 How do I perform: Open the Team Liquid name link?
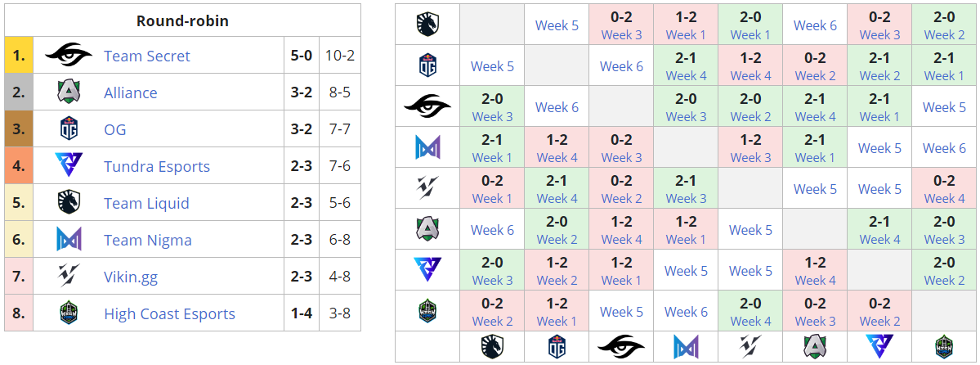(x=146, y=203)
